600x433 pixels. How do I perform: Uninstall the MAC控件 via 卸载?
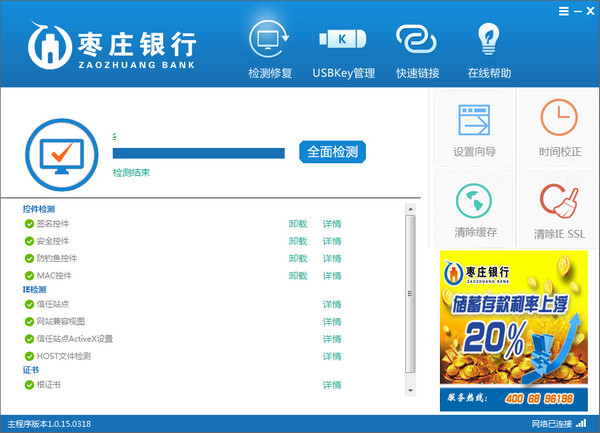click(298, 276)
